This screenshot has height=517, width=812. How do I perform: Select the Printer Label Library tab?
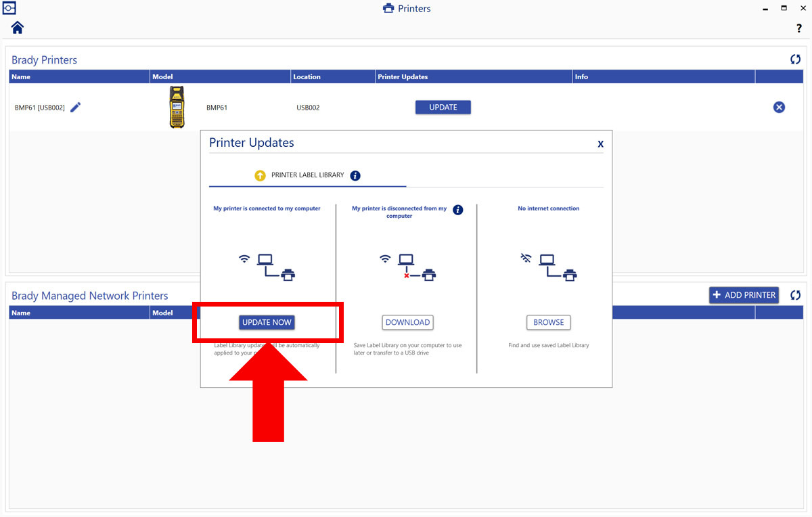click(x=308, y=175)
